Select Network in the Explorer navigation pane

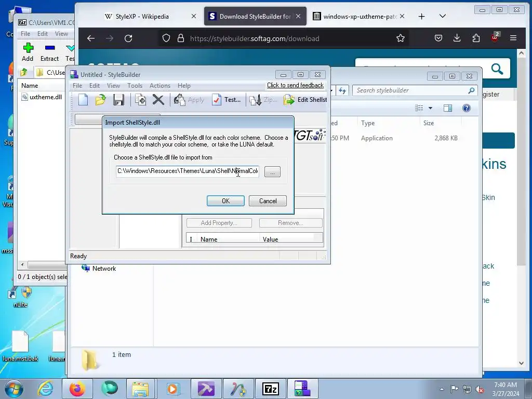99,269
